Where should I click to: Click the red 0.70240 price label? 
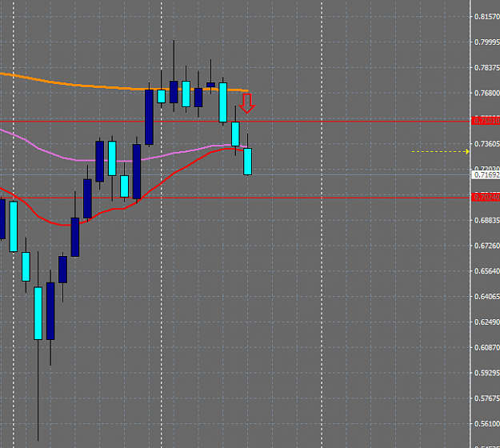click(486, 198)
